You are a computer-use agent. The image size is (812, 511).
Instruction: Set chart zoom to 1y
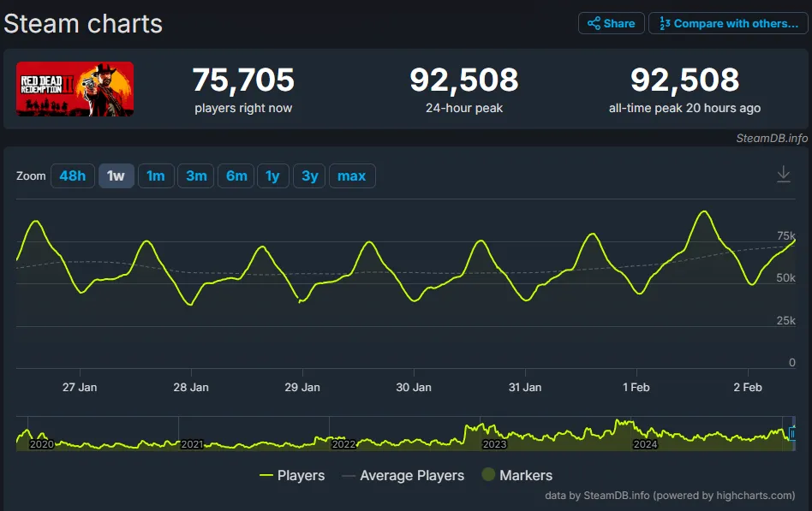click(x=273, y=176)
